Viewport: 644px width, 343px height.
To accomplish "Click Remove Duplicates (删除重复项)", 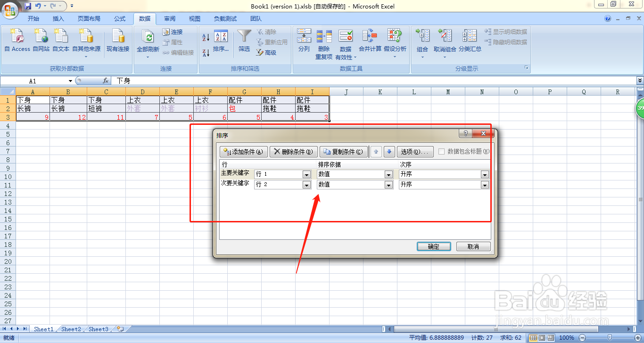I will [324, 44].
